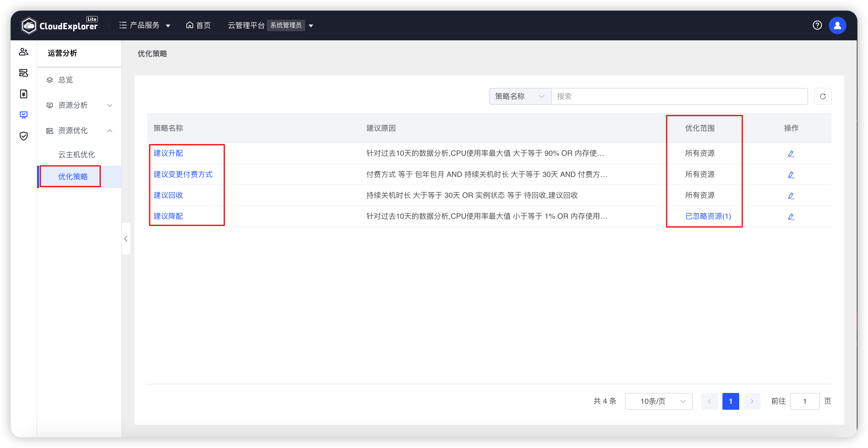Open the 建议变更付费方式 strategy link
Image resolution: width=868 pixels, height=448 pixels.
183,175
